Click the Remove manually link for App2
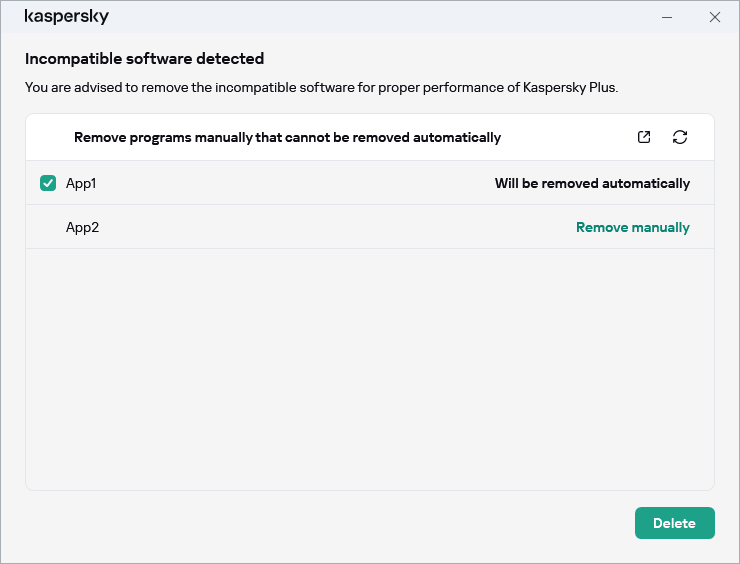This screenshot has height=564, width=740. (x=632, y=227)
